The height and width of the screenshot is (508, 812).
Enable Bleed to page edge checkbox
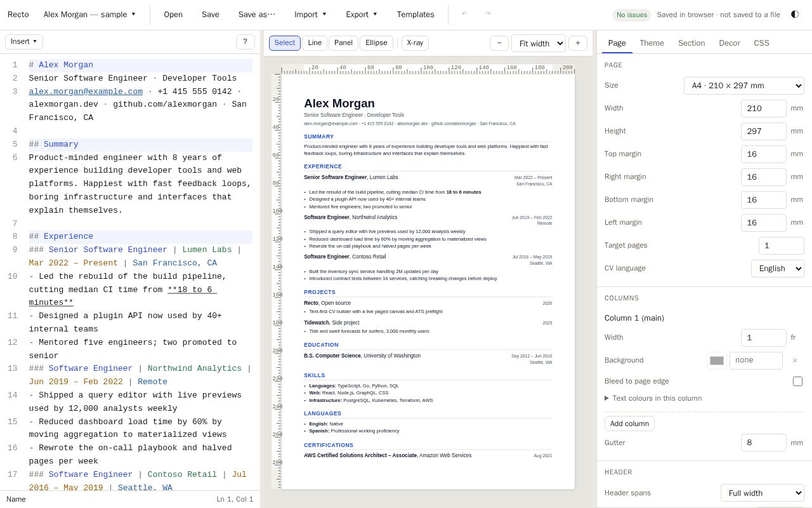797,381
